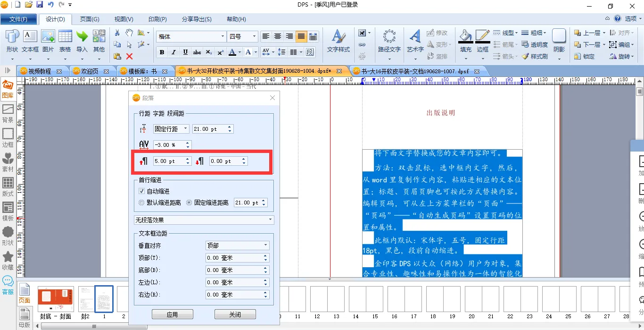This screenshot has width=644, height=330.
Task: Open the 帮助(H) tab
Action: pos(236,19)
